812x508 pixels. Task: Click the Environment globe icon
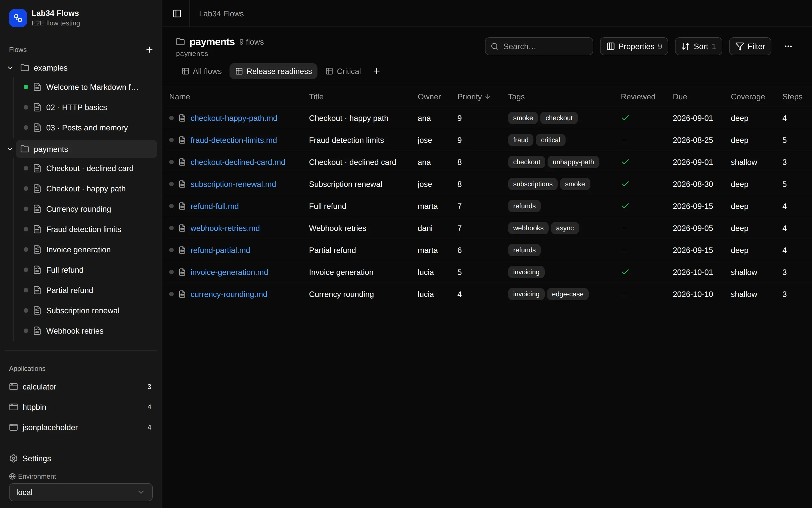[x=12, y=476]
